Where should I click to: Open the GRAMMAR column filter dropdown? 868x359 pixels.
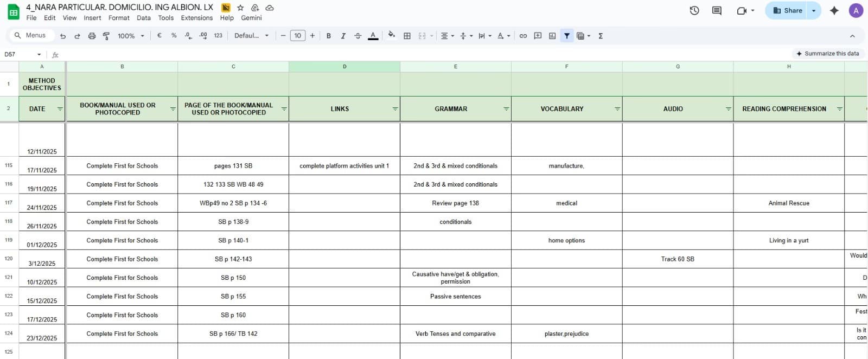pos(506,109)
